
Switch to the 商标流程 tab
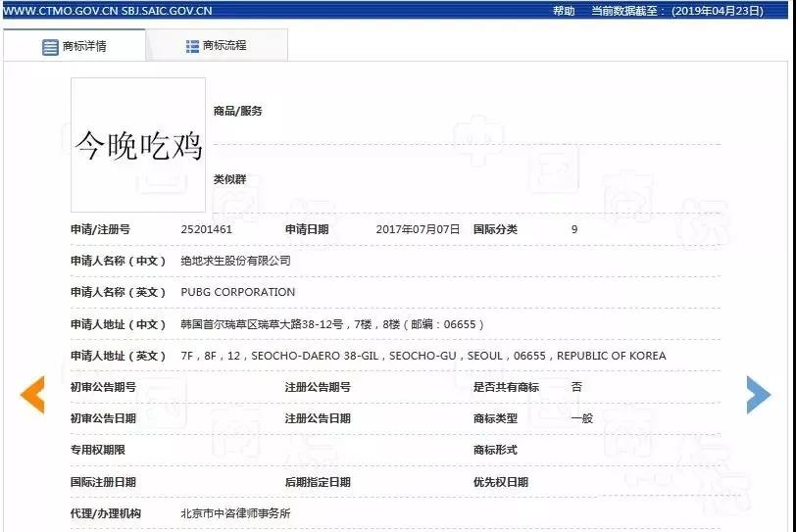[217, 46]
